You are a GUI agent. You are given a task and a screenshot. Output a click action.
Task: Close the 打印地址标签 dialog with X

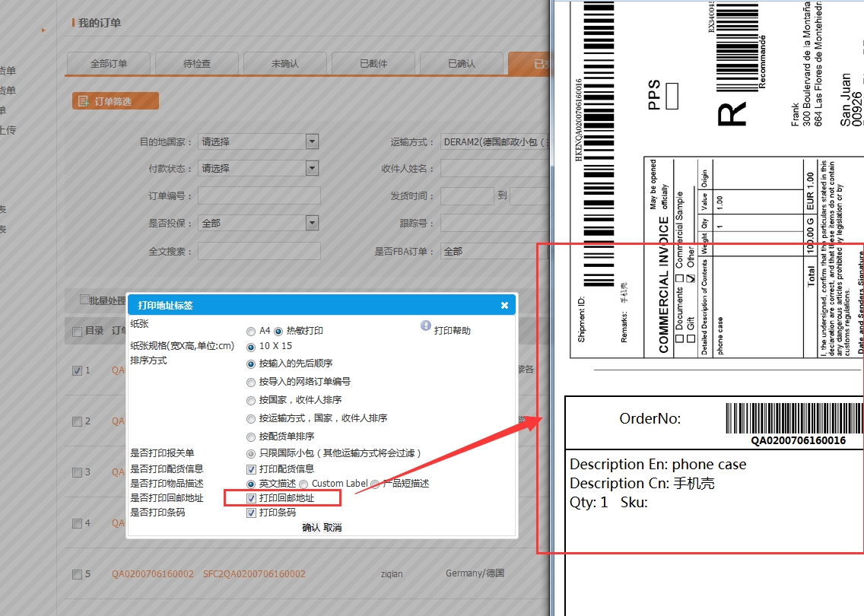click(504, 305)
